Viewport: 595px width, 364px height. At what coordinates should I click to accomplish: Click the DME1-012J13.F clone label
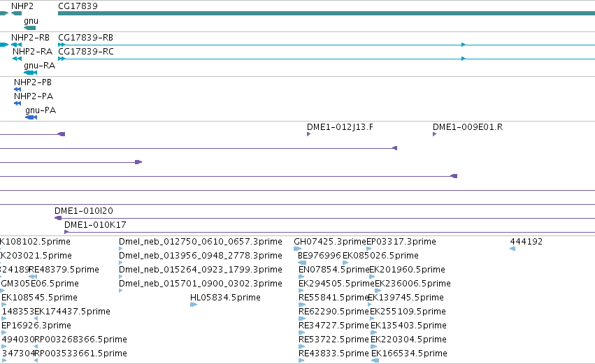point(340,127)
